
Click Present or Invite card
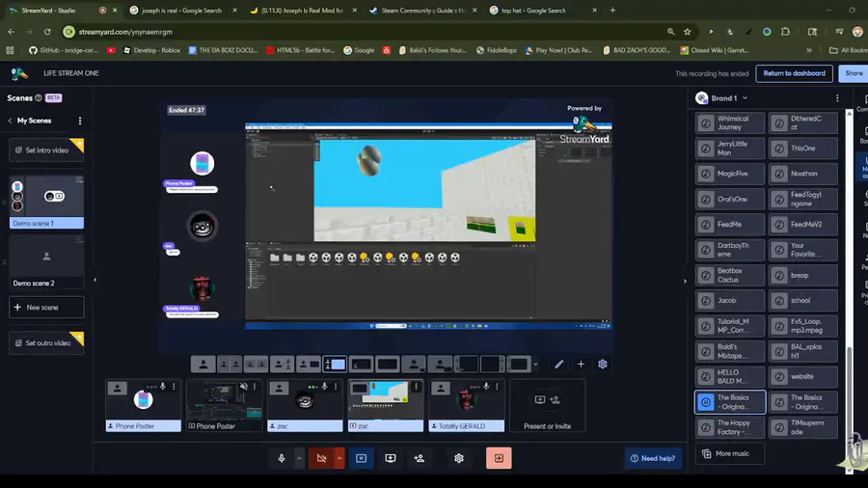(x=547, y=406)
